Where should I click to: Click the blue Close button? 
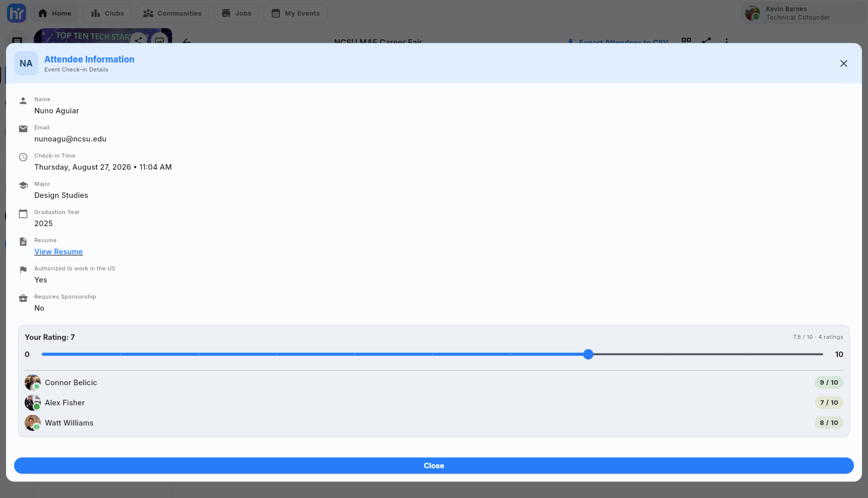[434, 466]
